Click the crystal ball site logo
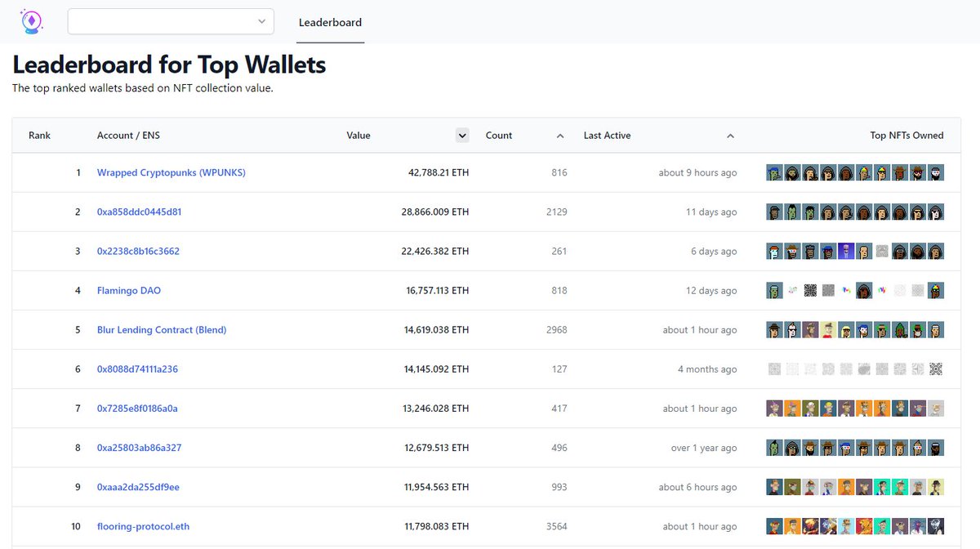Image resolution: width=980 pixels, height=549 pixels. pyautogui.click(x=32, y=21)
